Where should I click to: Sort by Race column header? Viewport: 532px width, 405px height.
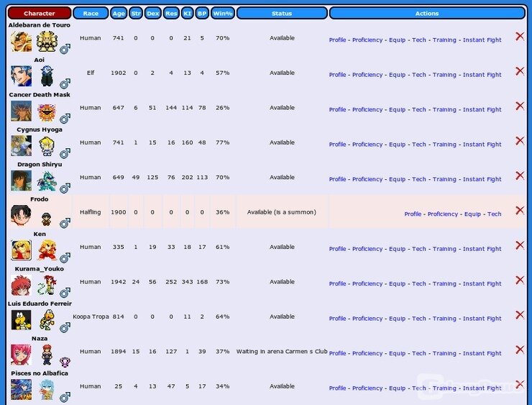pos(91,13)
